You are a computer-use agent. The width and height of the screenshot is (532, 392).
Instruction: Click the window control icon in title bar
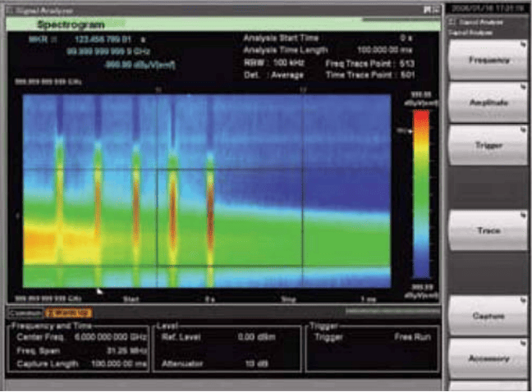pos(426,8)
